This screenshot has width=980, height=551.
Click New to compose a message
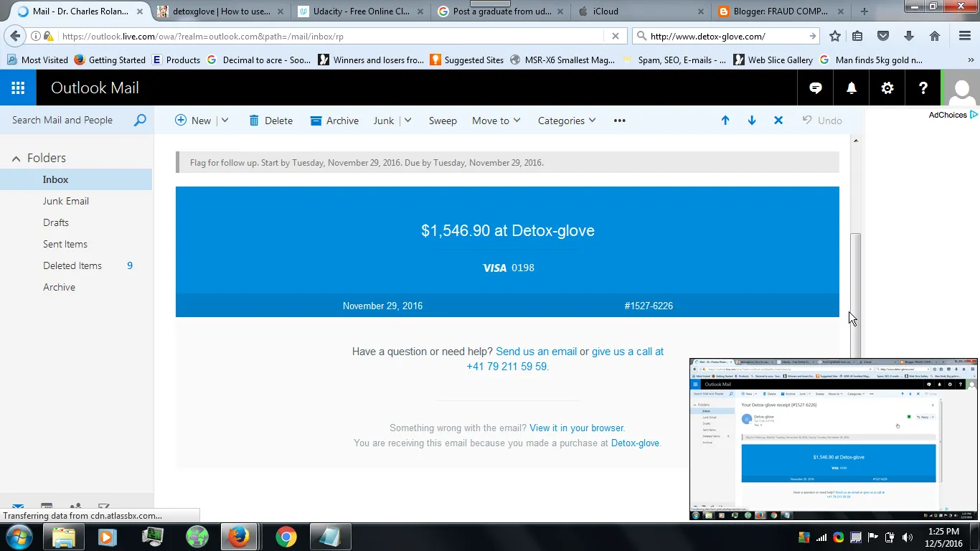pyautogui.click(x=193, y=121)
